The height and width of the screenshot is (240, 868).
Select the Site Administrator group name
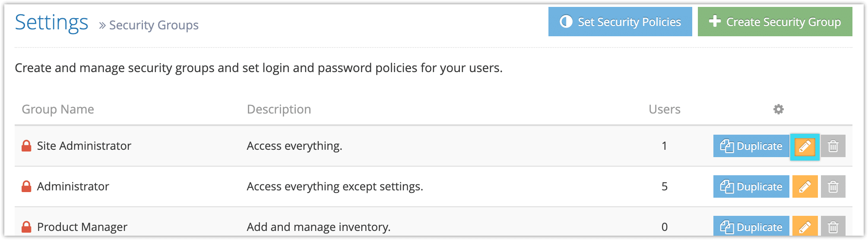point(84,146)
